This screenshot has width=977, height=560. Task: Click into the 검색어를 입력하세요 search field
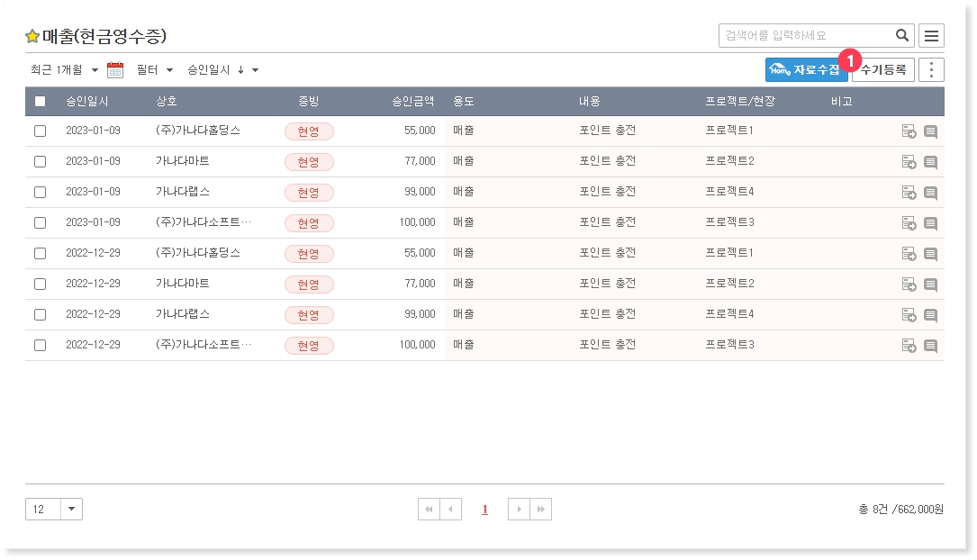coord(806,36)
